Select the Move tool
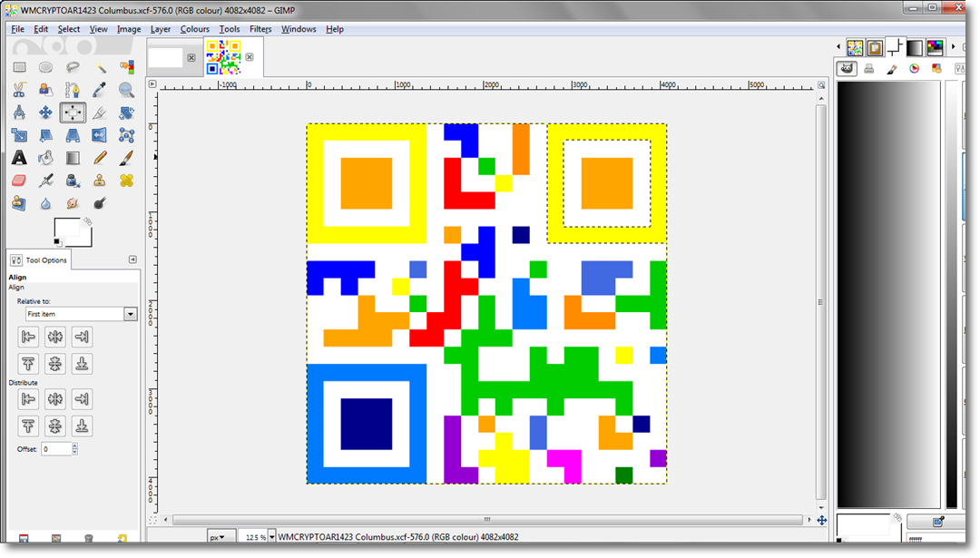Image resolution: width=980 pixels, height=558 pixels. (45, 113)
